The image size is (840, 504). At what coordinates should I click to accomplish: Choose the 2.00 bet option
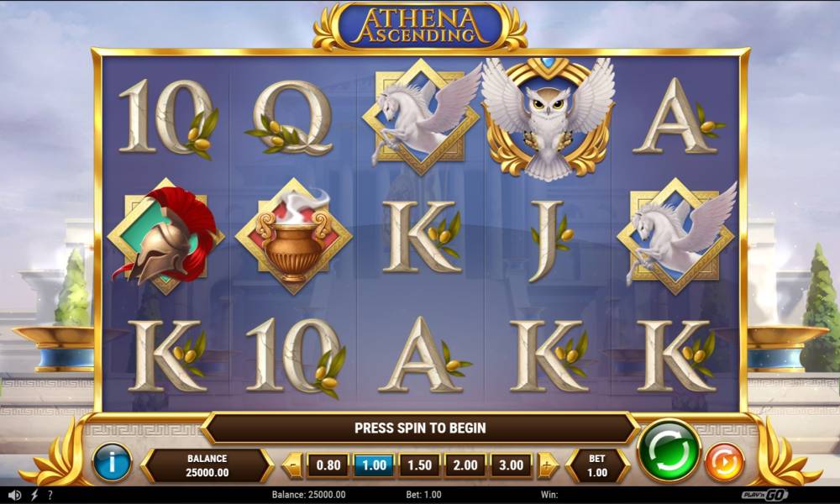coord(465,465)
